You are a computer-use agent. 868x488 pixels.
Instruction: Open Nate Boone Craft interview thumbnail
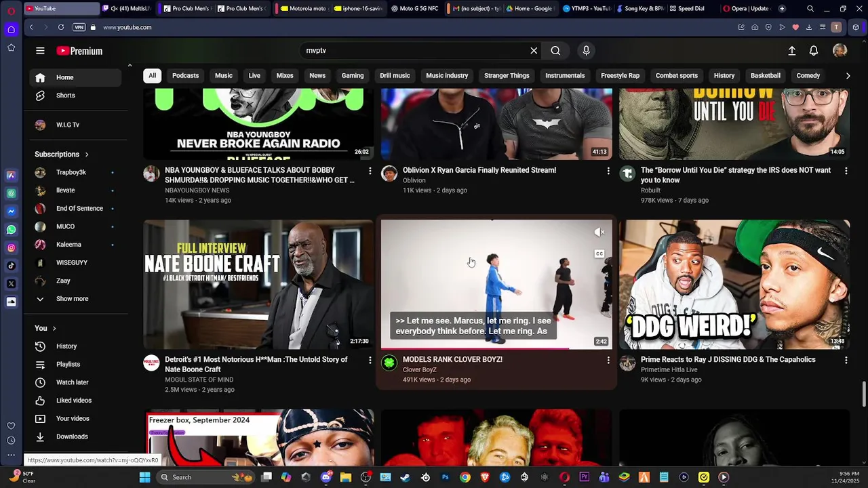click(258, 285)
